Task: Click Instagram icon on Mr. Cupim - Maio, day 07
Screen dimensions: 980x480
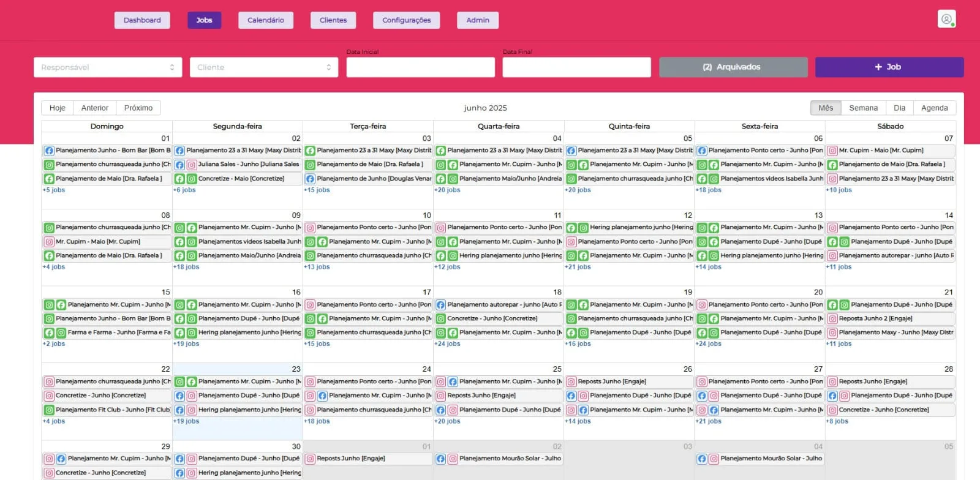Action: pos(832,150)
